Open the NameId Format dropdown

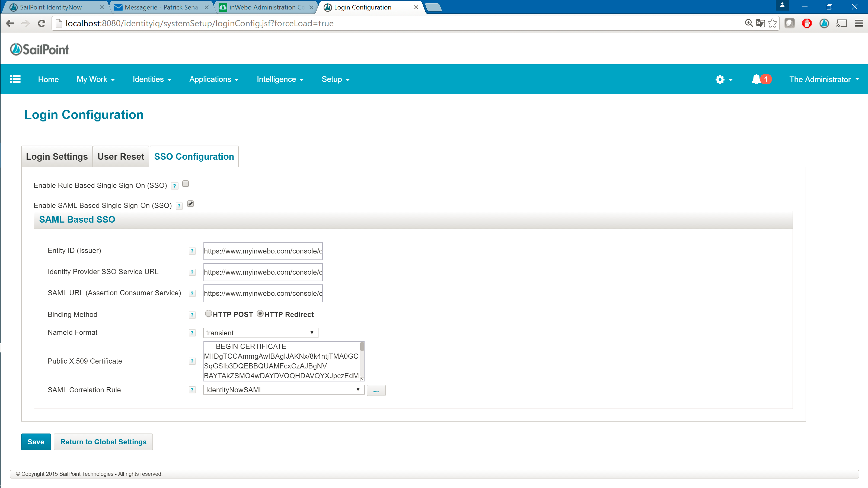260,333
